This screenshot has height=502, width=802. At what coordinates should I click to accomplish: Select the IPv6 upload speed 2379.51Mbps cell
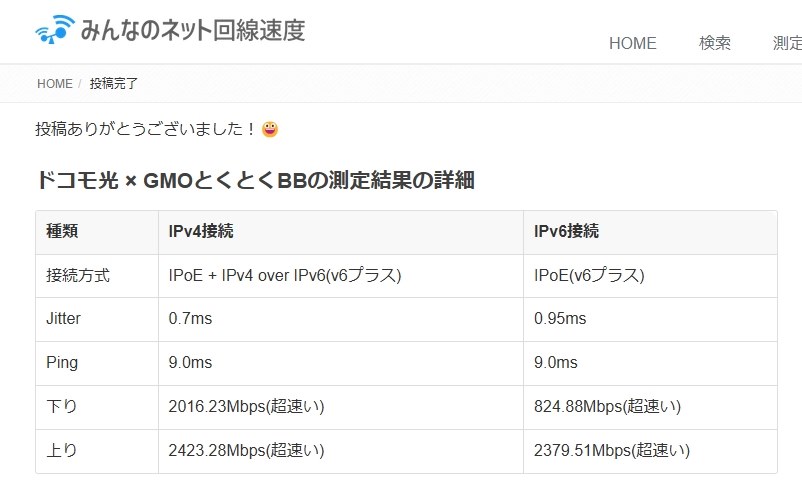(x=650, y=451)
